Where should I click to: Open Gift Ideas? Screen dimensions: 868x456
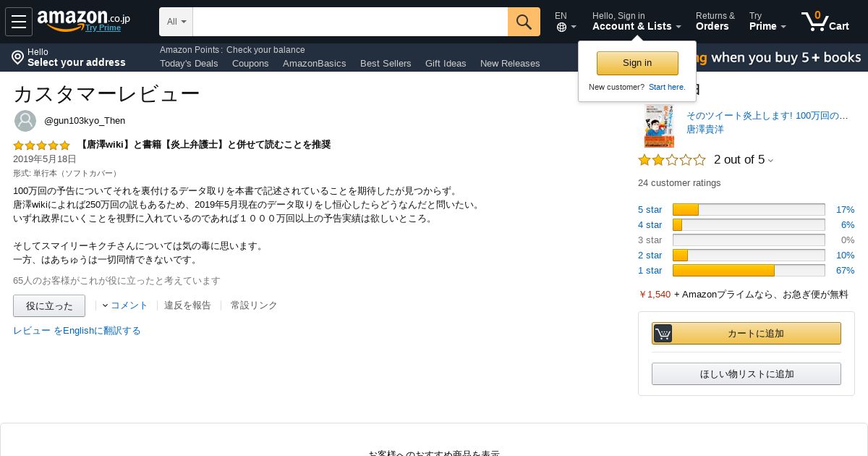pos(446,63)
